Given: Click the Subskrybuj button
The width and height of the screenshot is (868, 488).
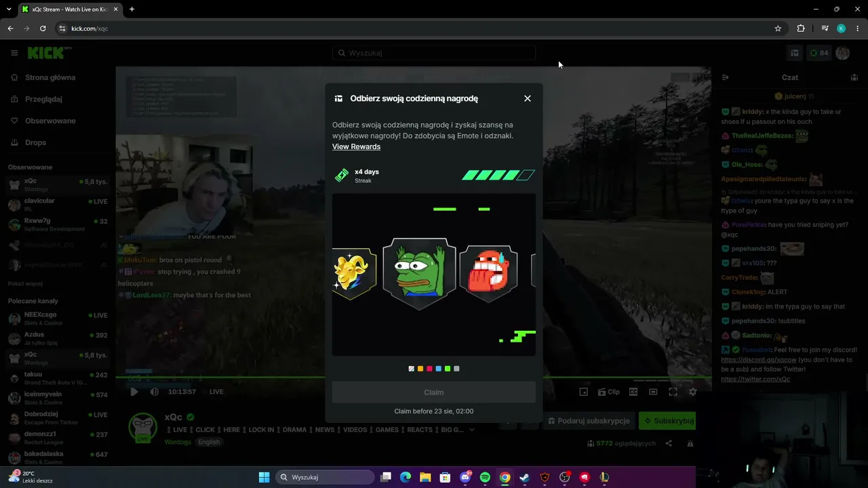Looking at the screenshot, I should coord(668,421).
